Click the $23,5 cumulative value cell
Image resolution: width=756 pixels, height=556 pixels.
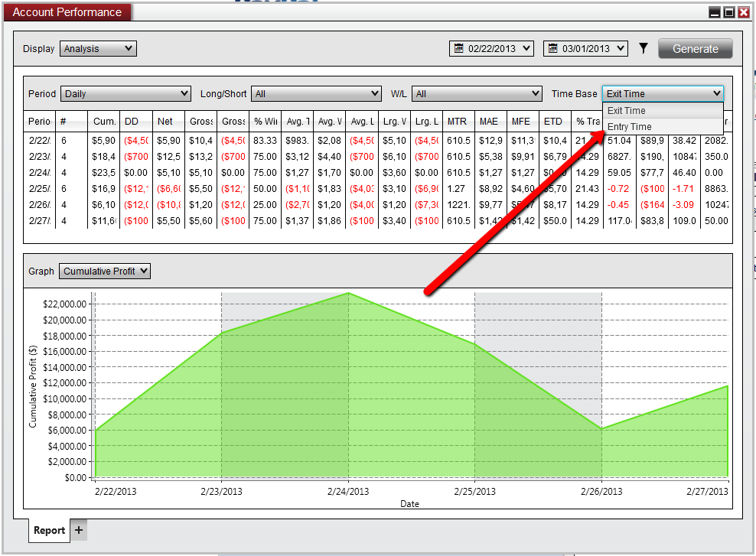pos(104,173)
